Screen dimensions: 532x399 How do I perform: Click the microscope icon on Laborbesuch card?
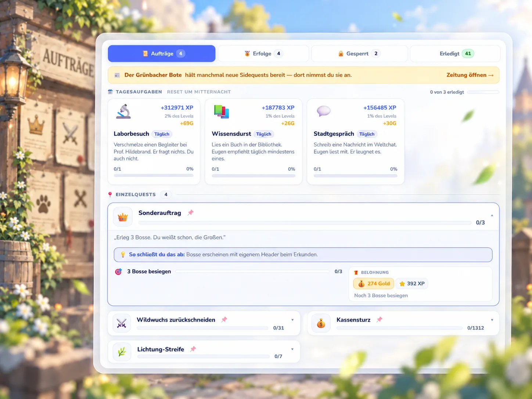tap(123, 111)
